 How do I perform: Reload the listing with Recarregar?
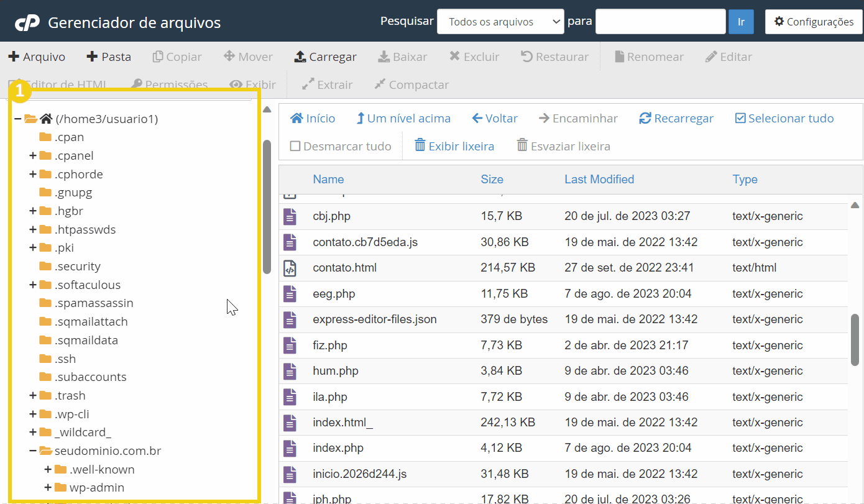coord(676,118)
